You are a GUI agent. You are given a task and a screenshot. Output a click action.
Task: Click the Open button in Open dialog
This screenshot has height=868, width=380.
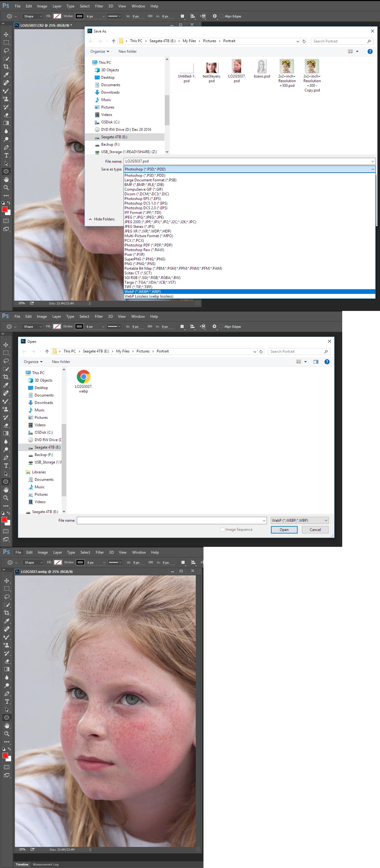tap(284, 530)
